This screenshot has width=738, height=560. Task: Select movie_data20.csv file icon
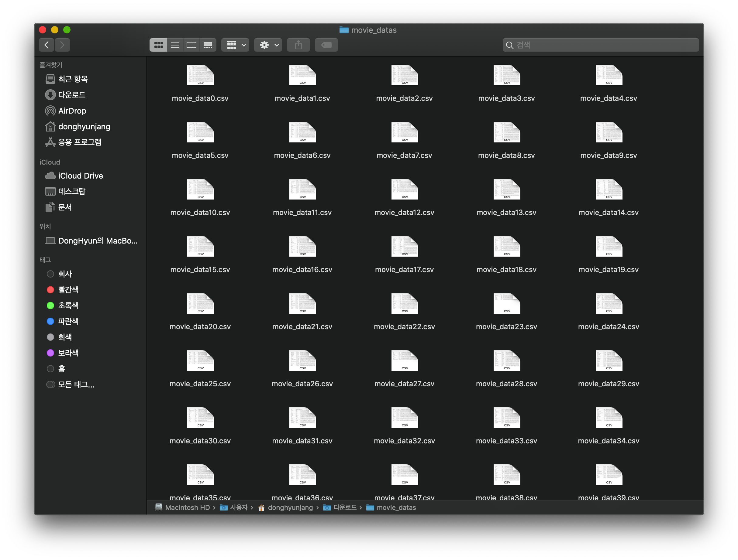[200, 303]
